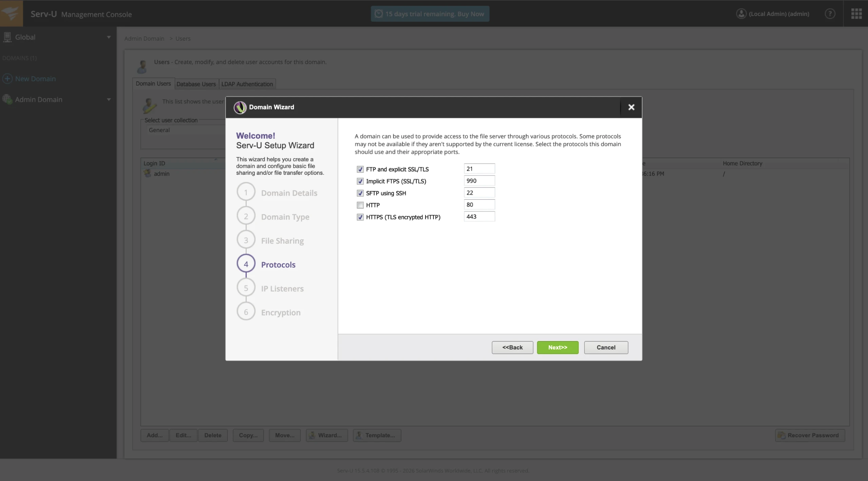The width and height of the screenshot is (868, 481).
Task: Click the <<Back button
Action: [512, 347]
